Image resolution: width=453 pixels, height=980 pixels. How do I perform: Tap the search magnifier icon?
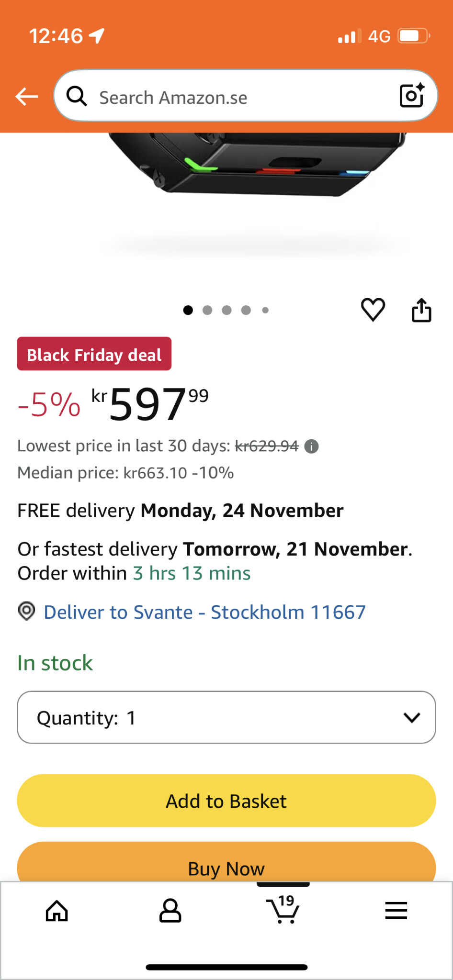(77, 96)
